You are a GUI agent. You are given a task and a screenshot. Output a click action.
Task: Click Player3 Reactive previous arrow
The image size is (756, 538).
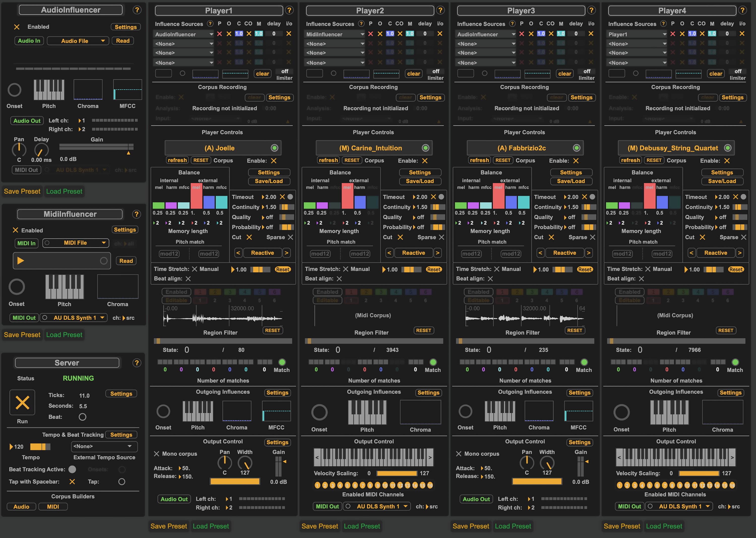540,253
